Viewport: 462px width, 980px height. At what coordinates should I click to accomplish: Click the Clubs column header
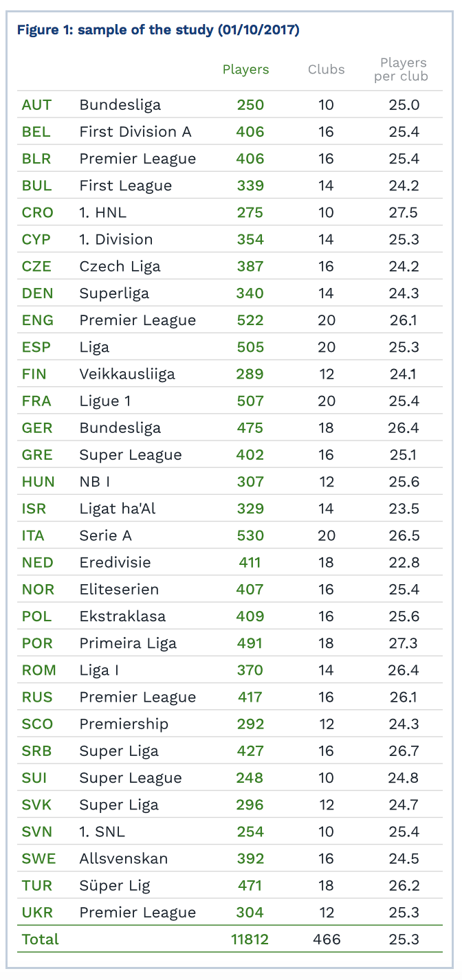pos(327,69)
